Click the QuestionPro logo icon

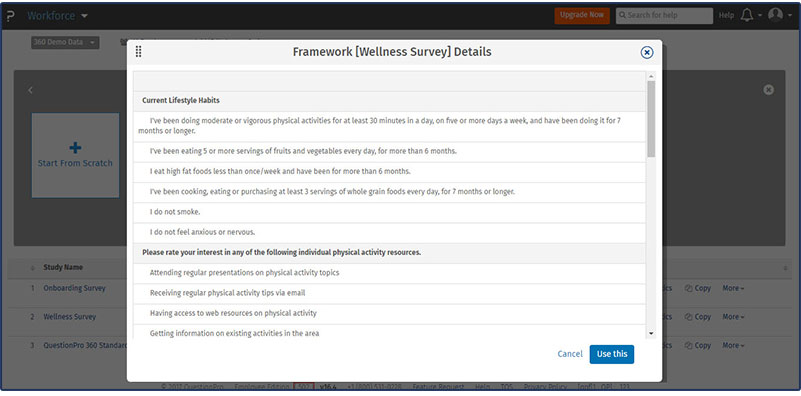click(x=11, y=16)
